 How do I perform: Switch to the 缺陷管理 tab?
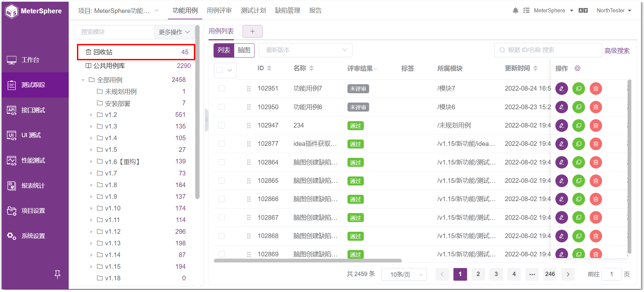tap(288, 10)
